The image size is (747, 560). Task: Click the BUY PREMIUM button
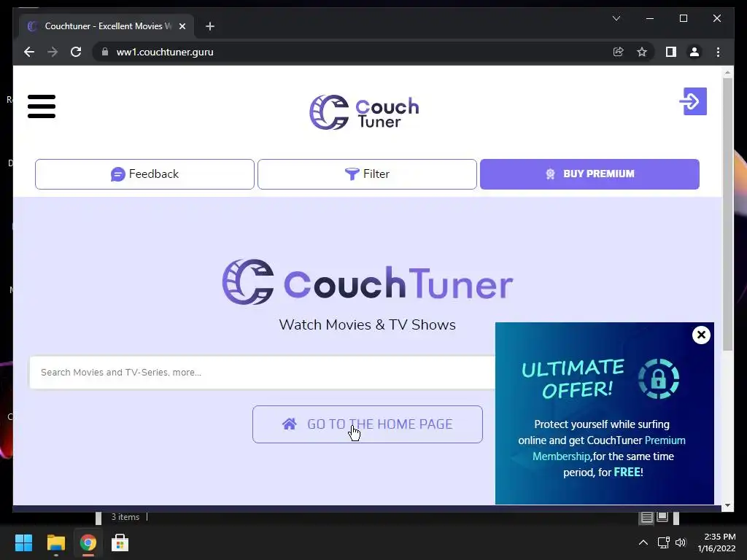tap(589, 174)
